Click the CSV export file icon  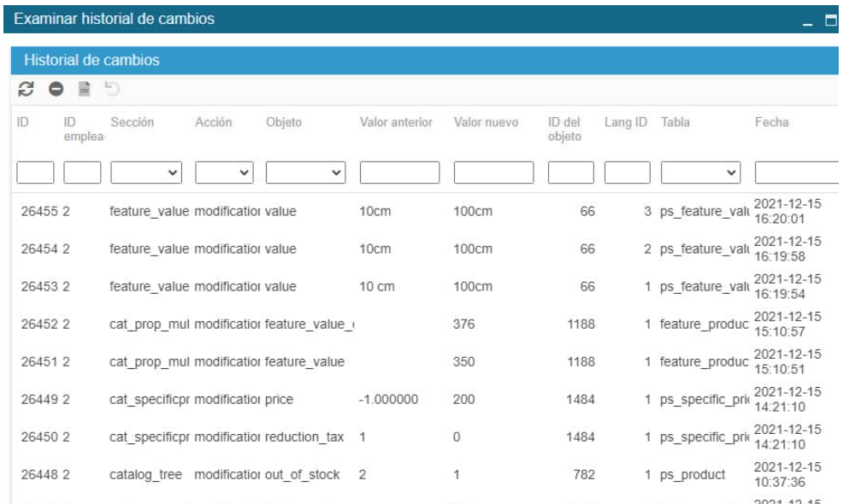(x=83, y=89)
